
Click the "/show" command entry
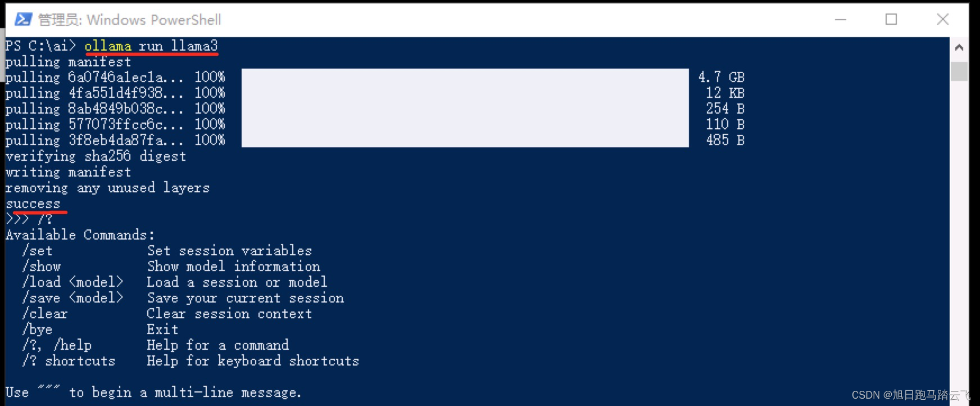pos(42,267)
